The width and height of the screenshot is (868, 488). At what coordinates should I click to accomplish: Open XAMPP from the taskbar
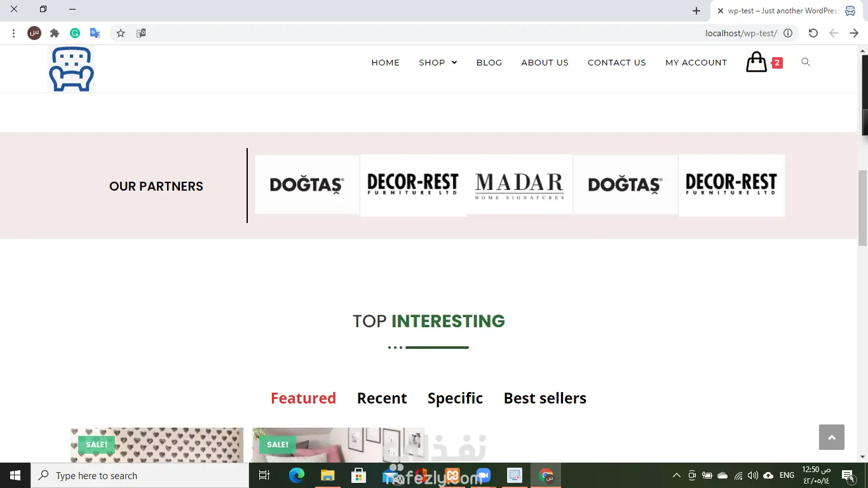point(452,475)
